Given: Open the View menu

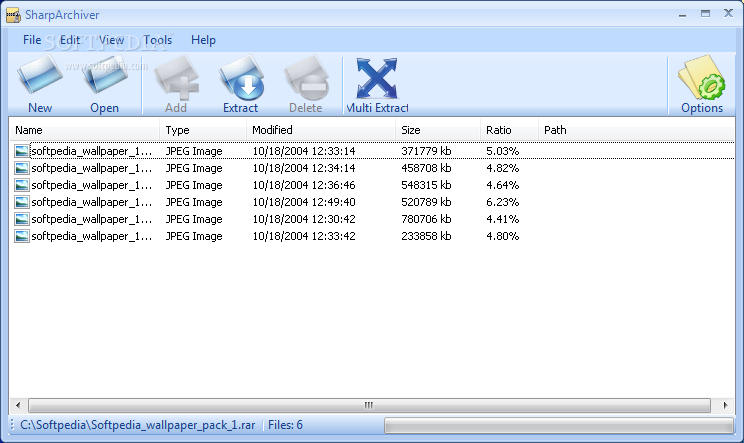Looking at the screenshot, I should (111, 40).
